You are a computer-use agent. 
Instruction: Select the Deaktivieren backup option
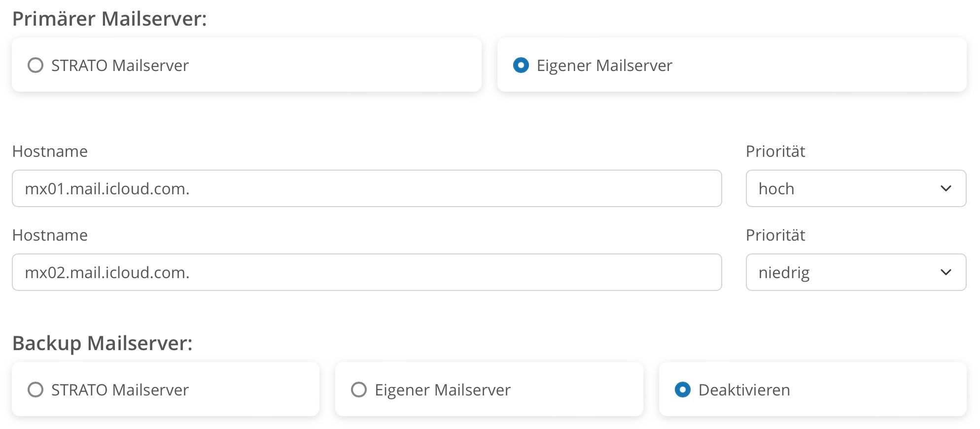[683, 390]
